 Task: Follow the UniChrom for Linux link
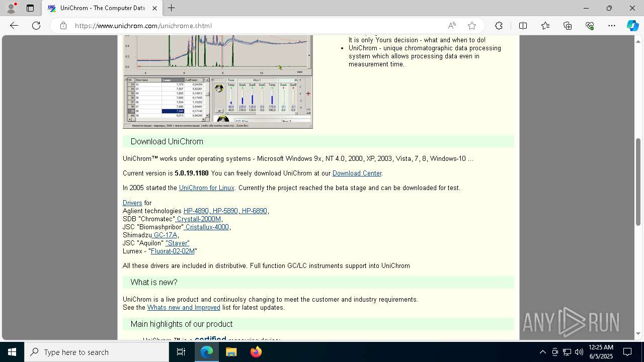tap(206, 188)
